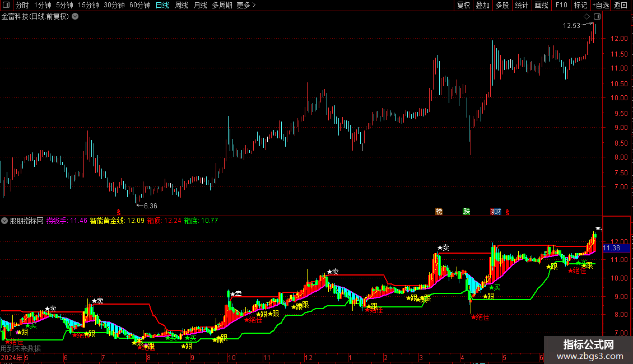Click the red ★绝佳 signal in October
Screen dimensions: 633x364
[x=254, y=320]
